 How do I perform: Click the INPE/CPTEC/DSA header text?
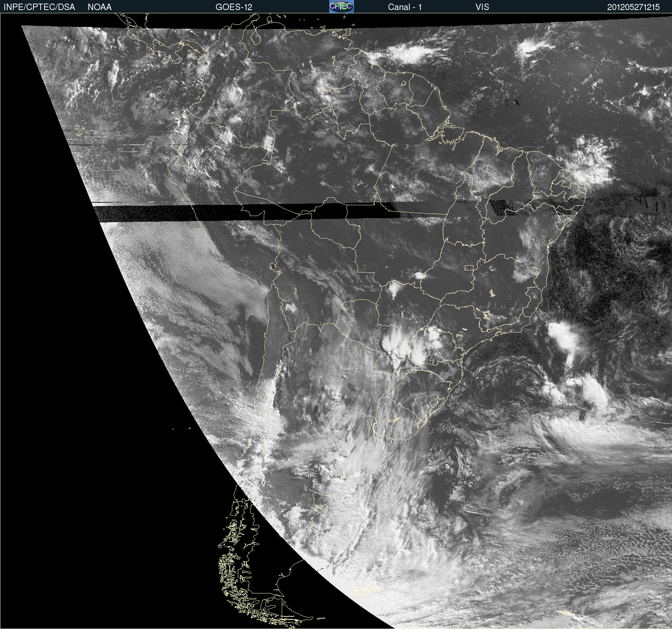pyautogui.click(x=39, y=7)
